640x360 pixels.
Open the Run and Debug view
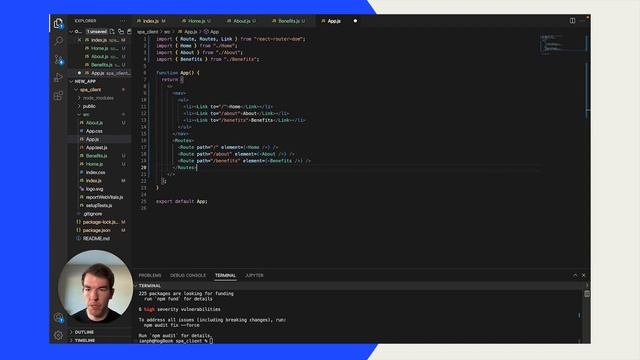[x=58, y=77]
